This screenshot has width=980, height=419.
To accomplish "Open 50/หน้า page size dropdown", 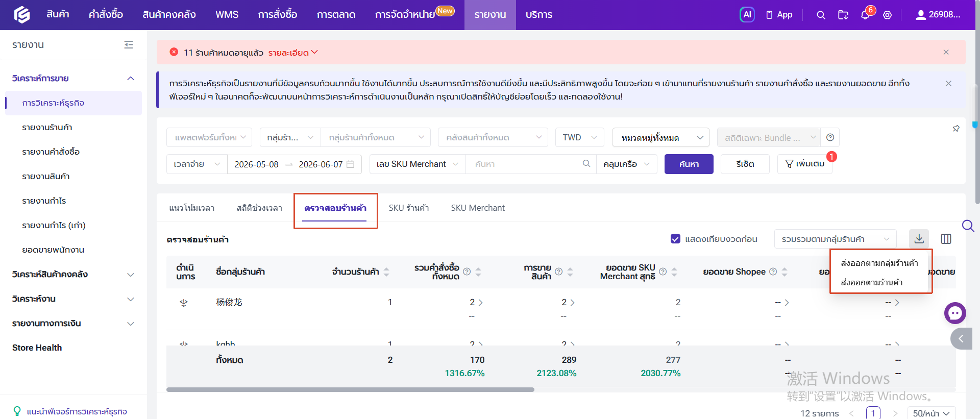I will click(931, 413).
